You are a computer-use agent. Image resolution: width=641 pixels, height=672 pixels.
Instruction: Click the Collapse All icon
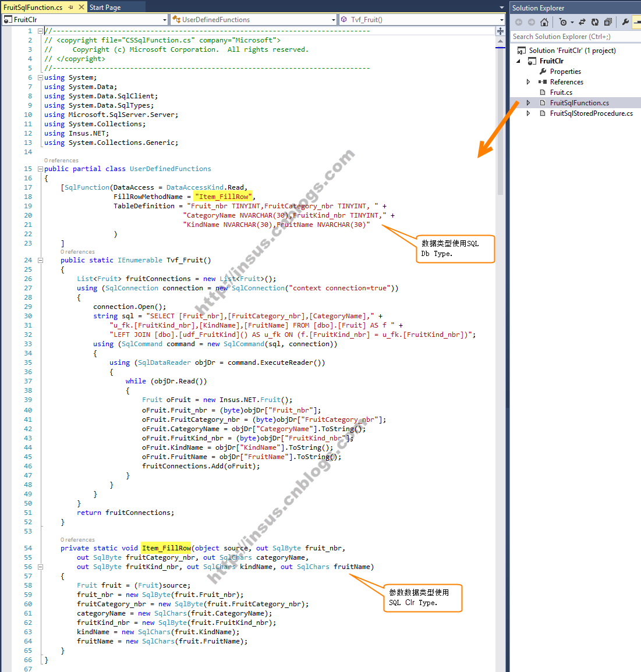point(608,22)
